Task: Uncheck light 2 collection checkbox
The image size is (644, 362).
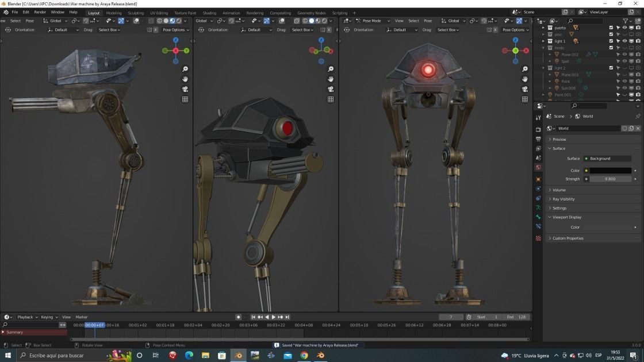Action: (611, 68)
